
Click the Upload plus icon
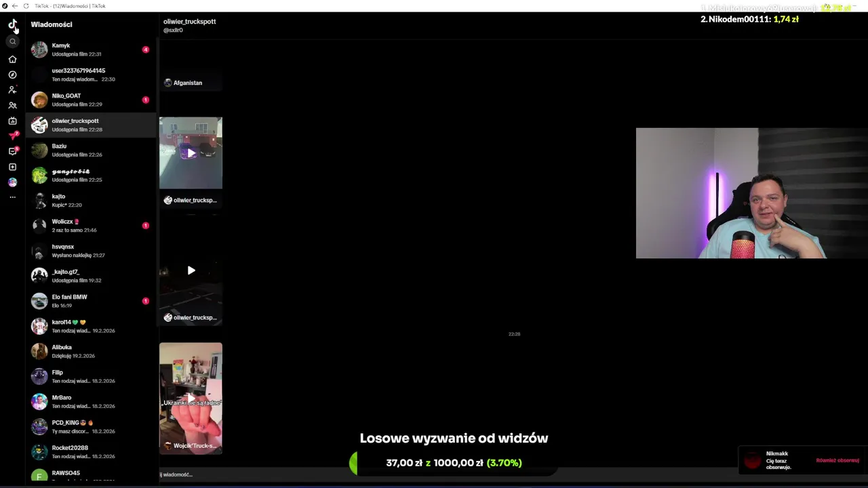point(12,167)
